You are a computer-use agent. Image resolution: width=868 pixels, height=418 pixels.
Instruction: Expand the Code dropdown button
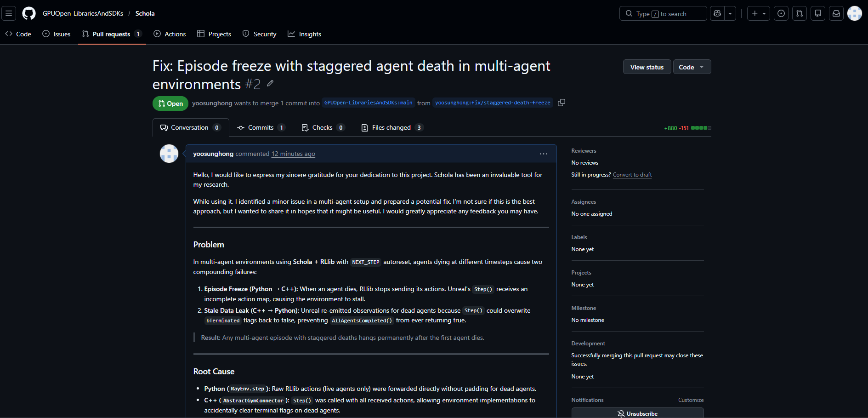coord(692,67)
